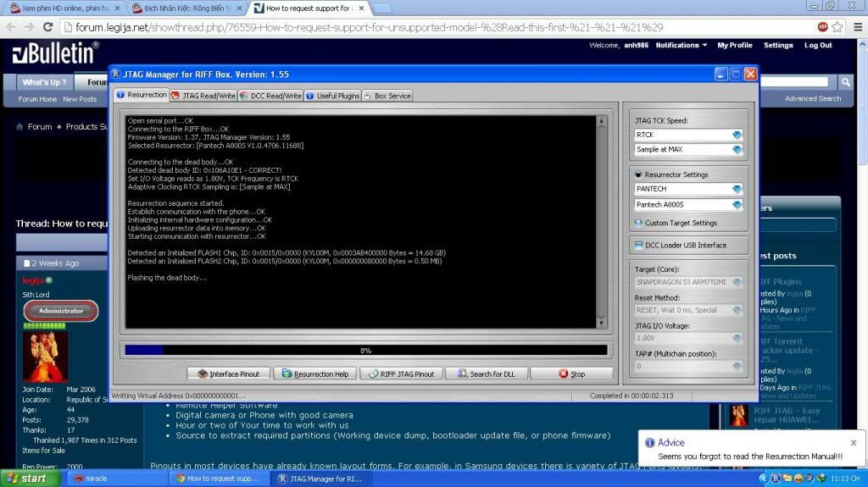The image size is (868, 487).
Task: Select Resurrector Settings radio button
Action: [638, 174]
